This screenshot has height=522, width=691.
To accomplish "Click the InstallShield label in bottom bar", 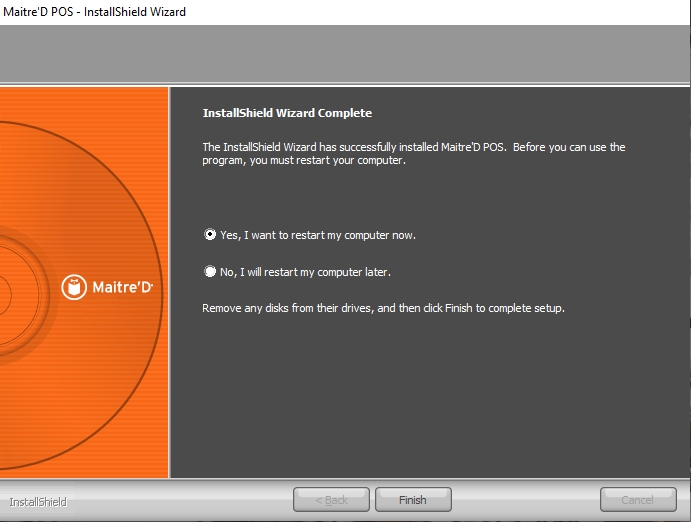I will 38,501.
